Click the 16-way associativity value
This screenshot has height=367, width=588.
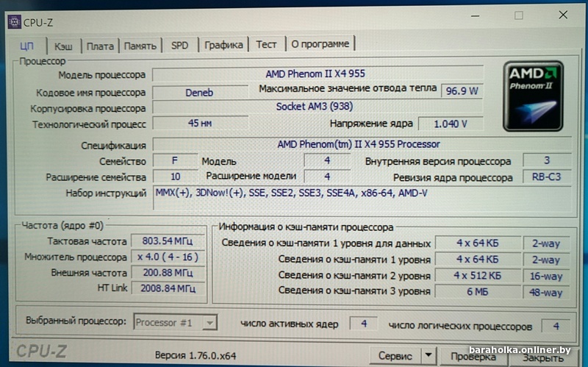click(x=546, y=277)
